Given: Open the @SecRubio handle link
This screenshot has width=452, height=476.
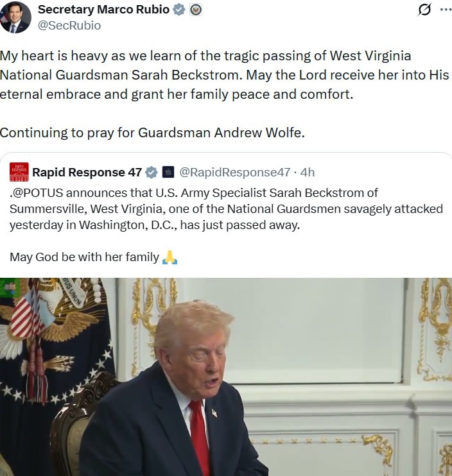Looking at the screenshot, I should pos(69,26).
